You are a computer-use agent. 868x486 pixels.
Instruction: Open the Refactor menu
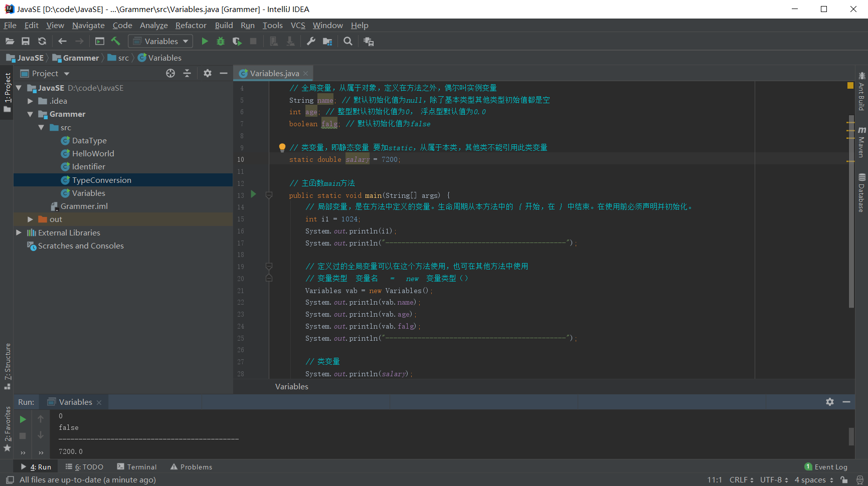pyautogui.click(x=191, y=26)
